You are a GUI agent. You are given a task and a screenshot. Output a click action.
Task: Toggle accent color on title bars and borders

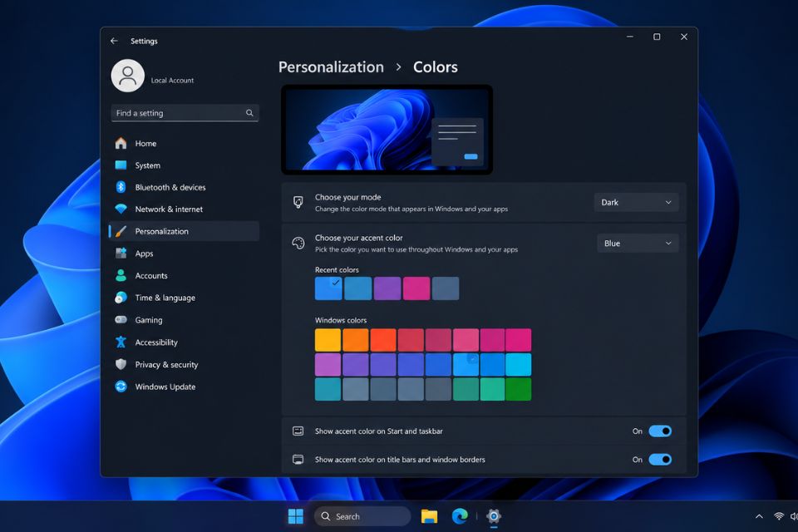pyautogui.click(x=660, y=460)
